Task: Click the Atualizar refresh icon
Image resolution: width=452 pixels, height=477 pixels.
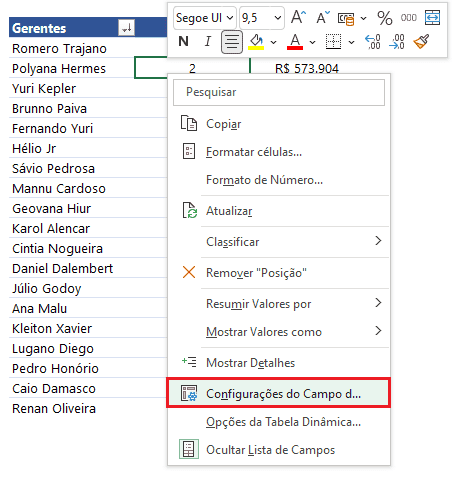Action: coord(190,210)
